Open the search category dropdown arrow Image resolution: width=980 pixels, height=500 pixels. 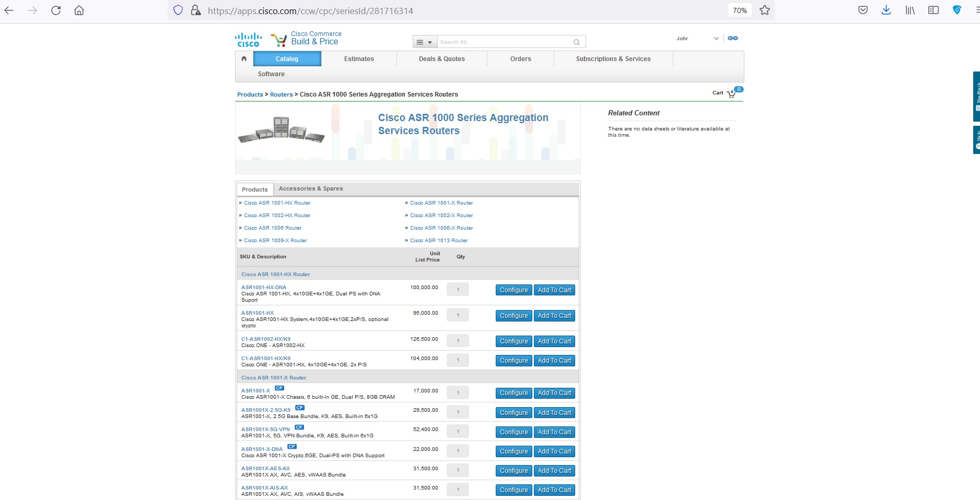[430, 42]
